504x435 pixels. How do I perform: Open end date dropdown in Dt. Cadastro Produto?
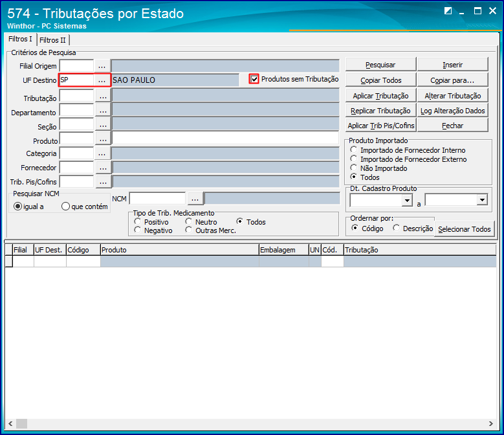482,200
